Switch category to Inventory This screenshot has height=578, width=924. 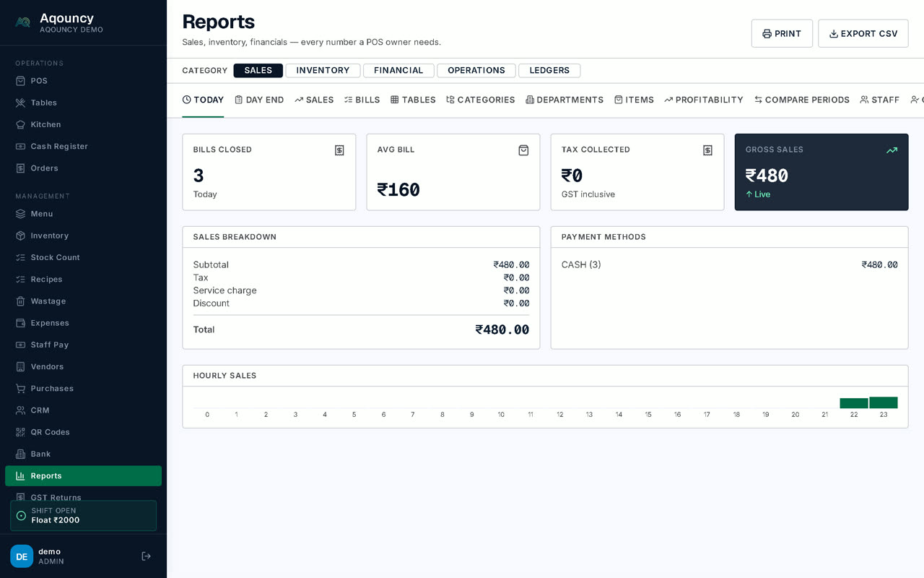[323, 71]
